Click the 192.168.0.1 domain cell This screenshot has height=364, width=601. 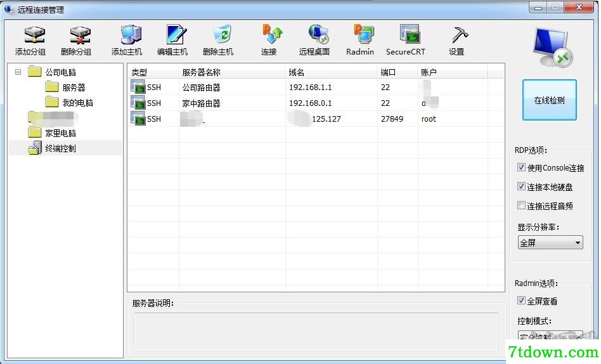point(311,103)
